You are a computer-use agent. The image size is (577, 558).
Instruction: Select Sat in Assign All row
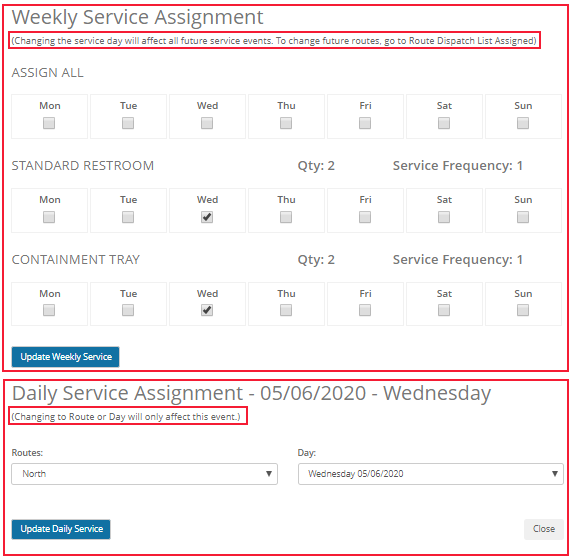444,123
